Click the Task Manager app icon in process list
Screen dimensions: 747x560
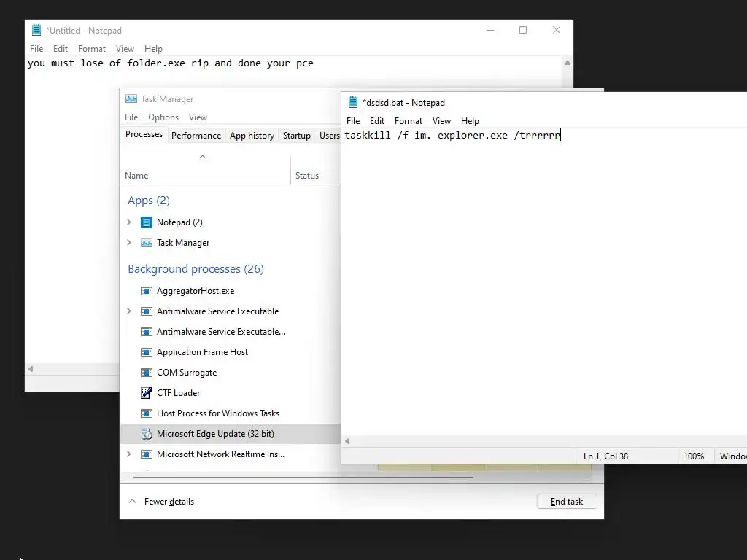[146, 243]
